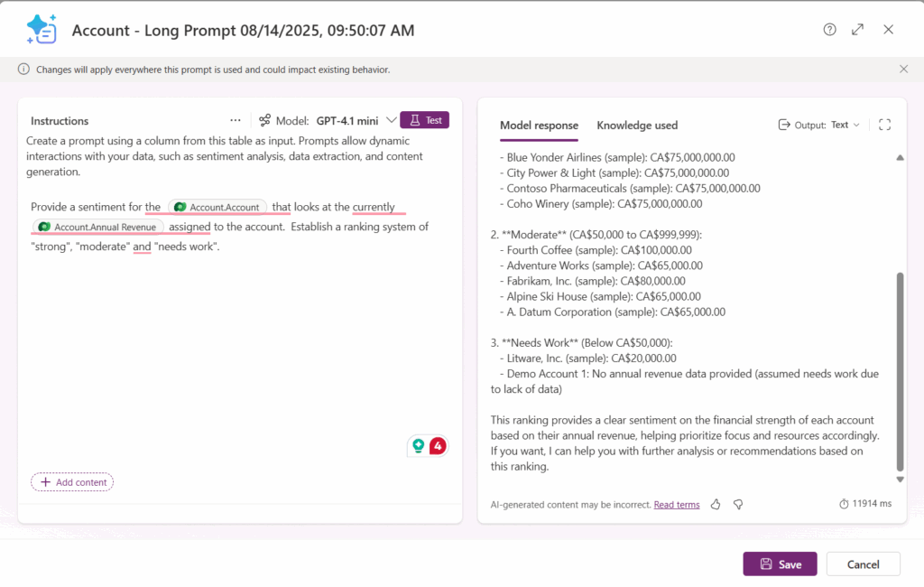Click the underlined word "currently"
Viewport: 924px width, 587px height.
pos(374,207)
